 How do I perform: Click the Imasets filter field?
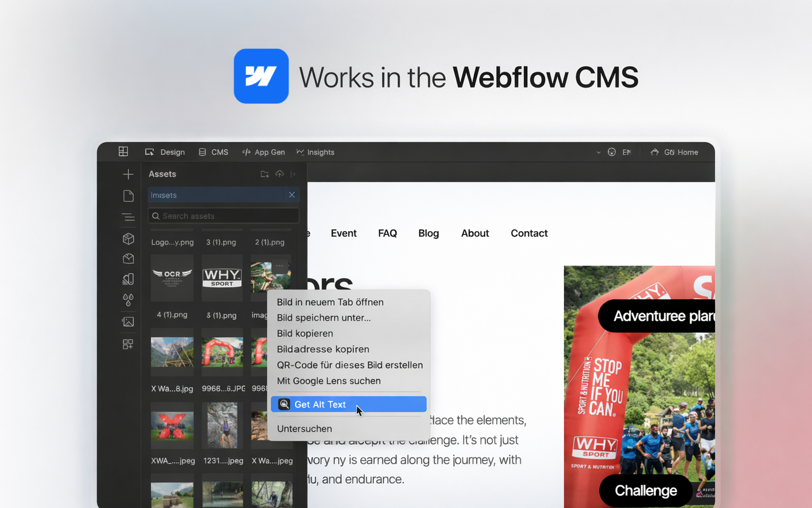coord(223,195)
